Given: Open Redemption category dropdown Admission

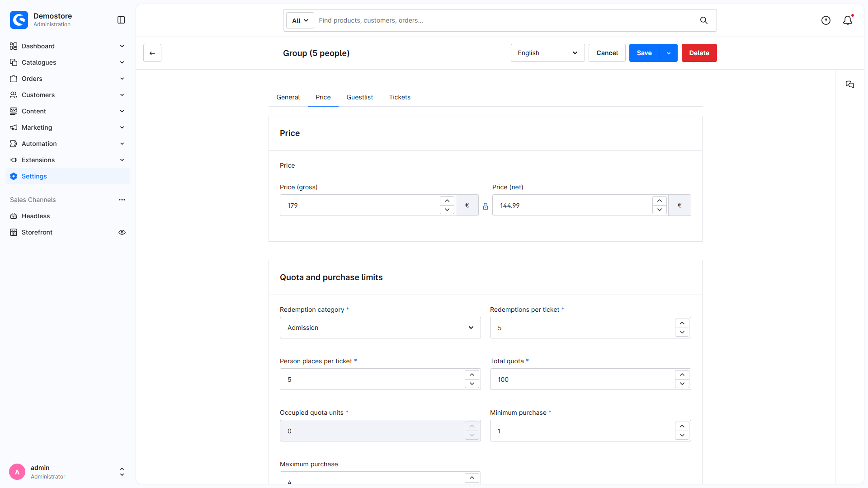Looking at the screenshot, I should point(380,328).
